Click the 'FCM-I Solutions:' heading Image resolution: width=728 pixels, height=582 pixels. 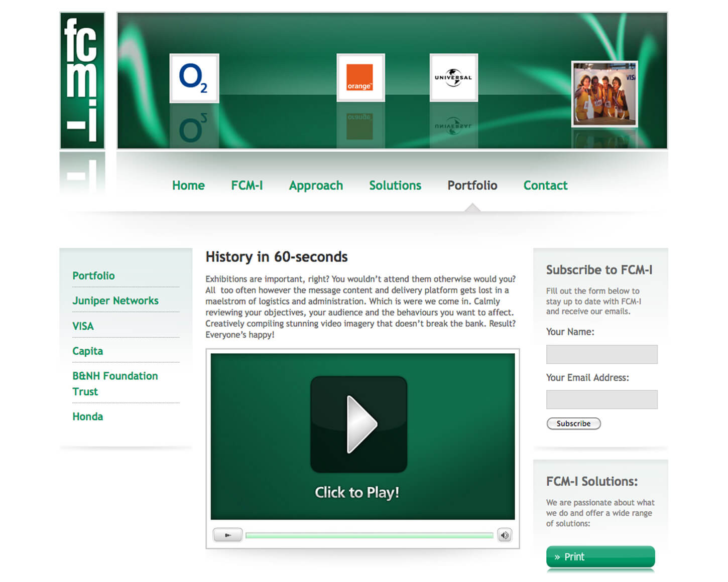592,482
